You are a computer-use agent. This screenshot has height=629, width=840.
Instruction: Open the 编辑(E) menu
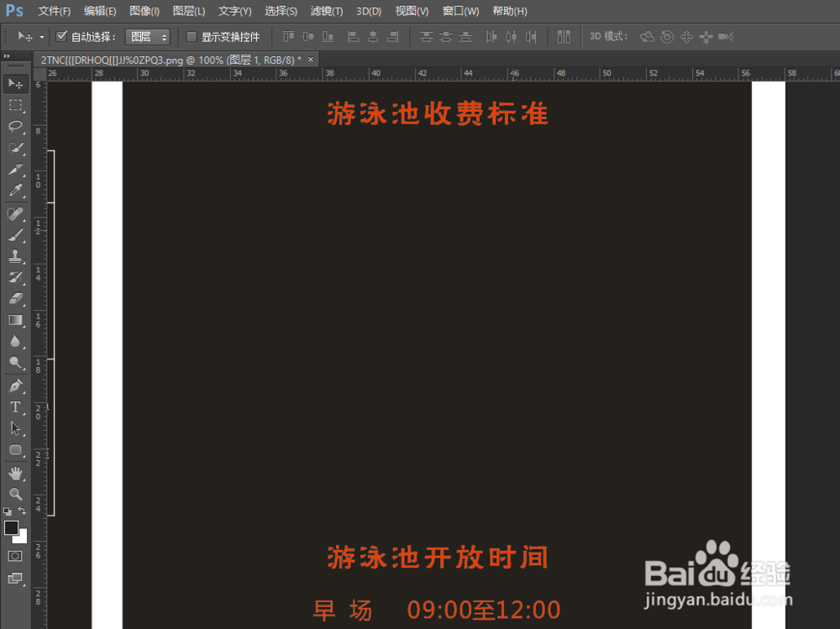(100, 11)
